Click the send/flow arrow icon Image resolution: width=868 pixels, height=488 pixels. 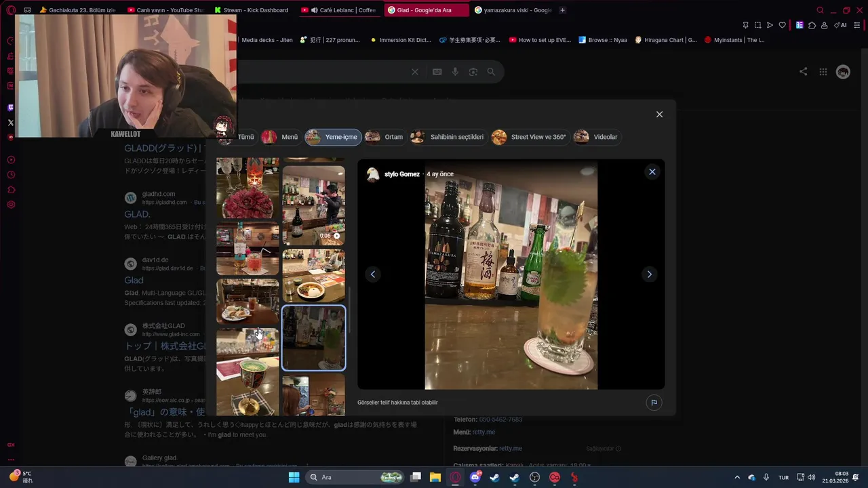[x=770, y=25]
